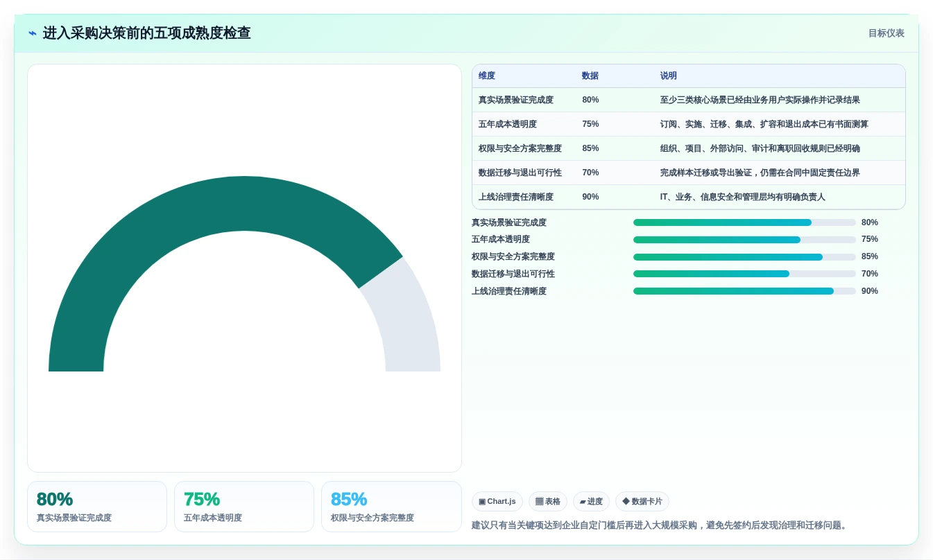The image size is (933, 560).
Task: Click the progress label 真实场景验证完成度
Action: pos(509,222)
